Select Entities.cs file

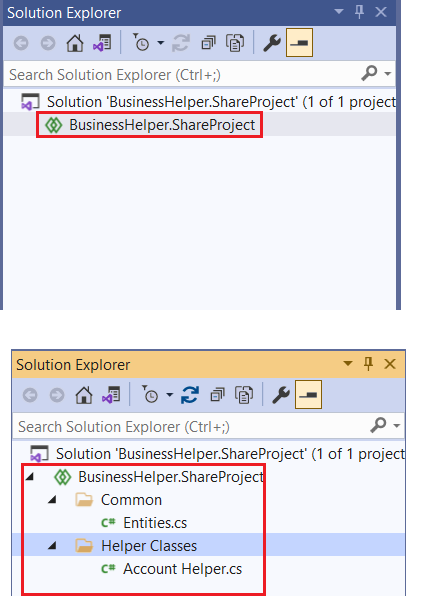coord(155,523)
